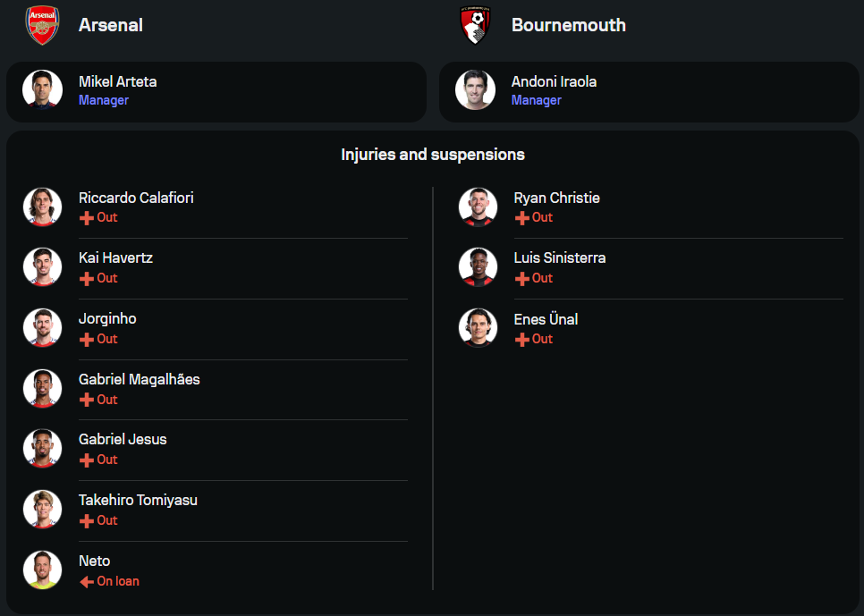Click Kai Havertz's injury cross icon
864x616 pixels.
[x=87, y=279]
